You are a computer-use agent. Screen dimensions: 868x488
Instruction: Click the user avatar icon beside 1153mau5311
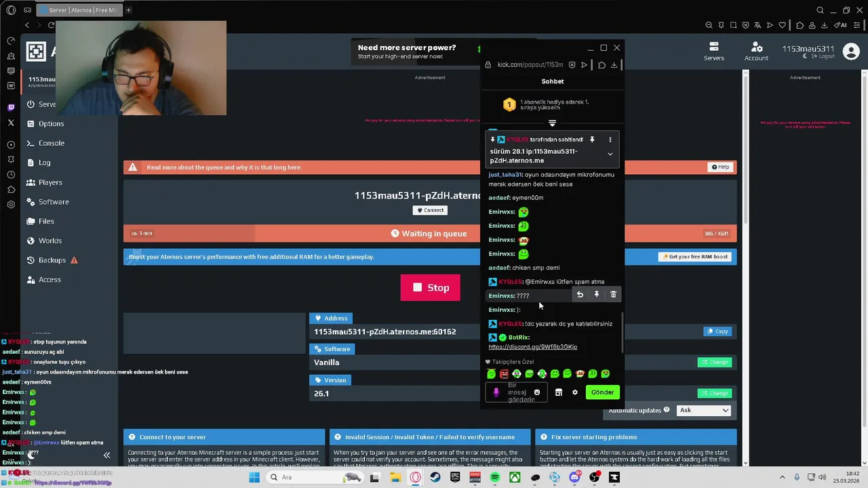pyautogui.click(x=851, y=51)
